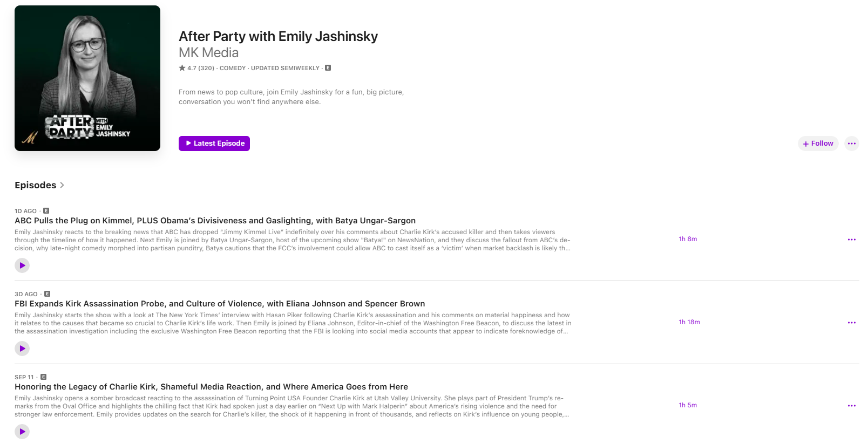The width and height of the screenshot is (868, 444).
Task: Open more options for the Kimmel episode
Action: pos(852,239)
